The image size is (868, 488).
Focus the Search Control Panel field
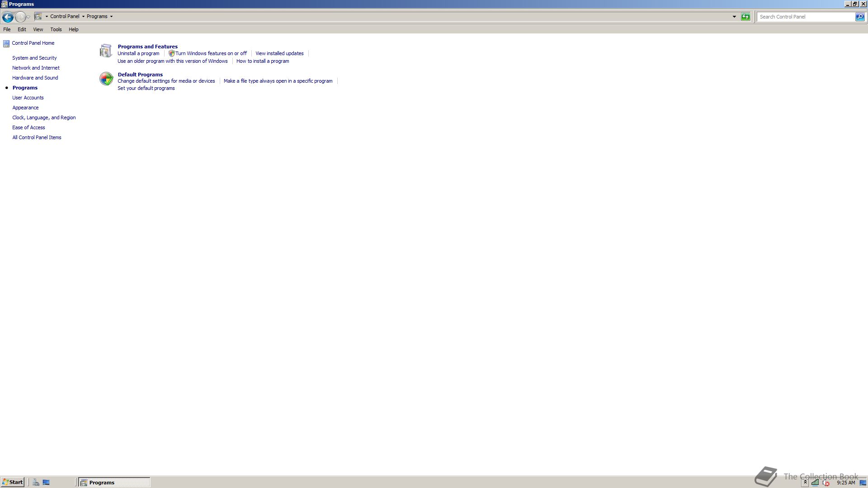[806, 17]
